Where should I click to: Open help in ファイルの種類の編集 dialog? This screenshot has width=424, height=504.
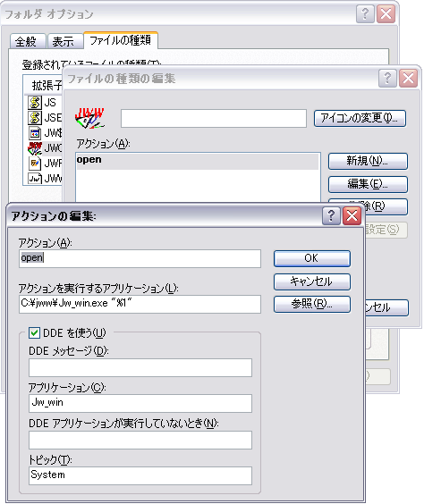pyautogui.click(x=387, y=79)
